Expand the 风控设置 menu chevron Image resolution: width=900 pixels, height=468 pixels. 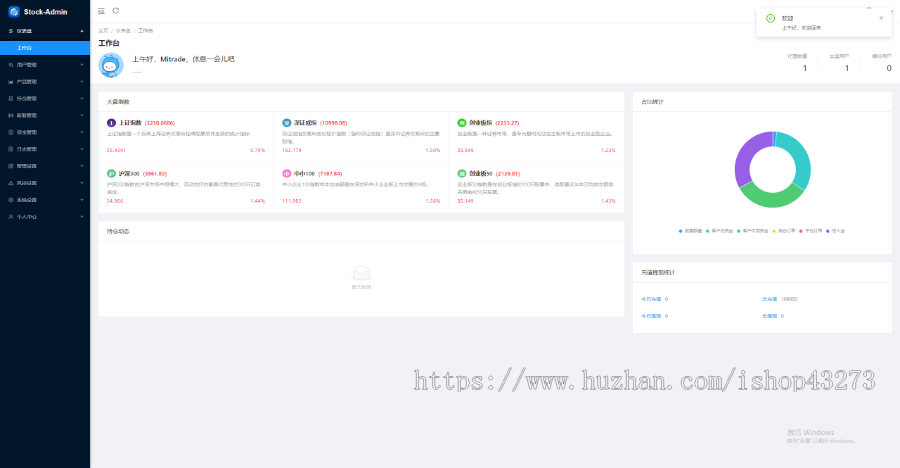coord(82,183)
